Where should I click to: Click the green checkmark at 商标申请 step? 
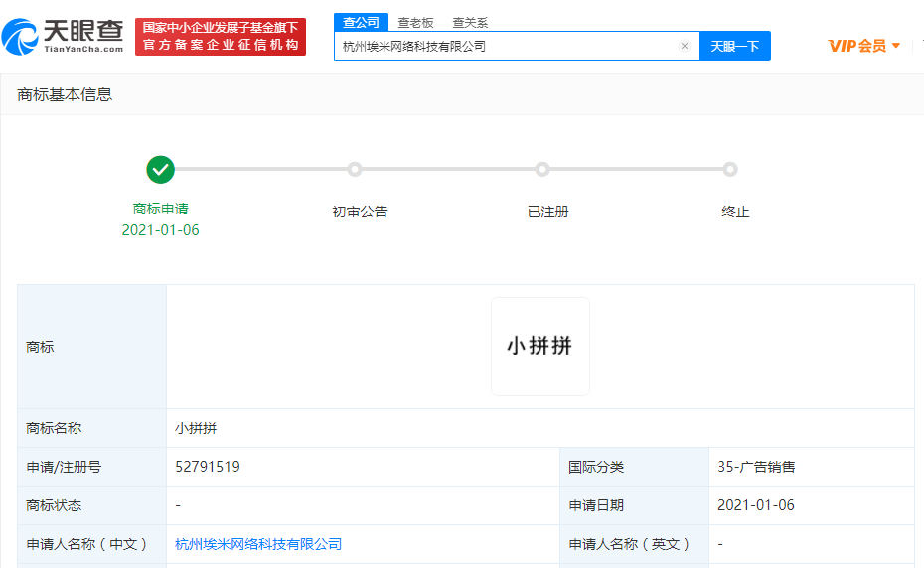pyautogui.click(x=160, y=170)
